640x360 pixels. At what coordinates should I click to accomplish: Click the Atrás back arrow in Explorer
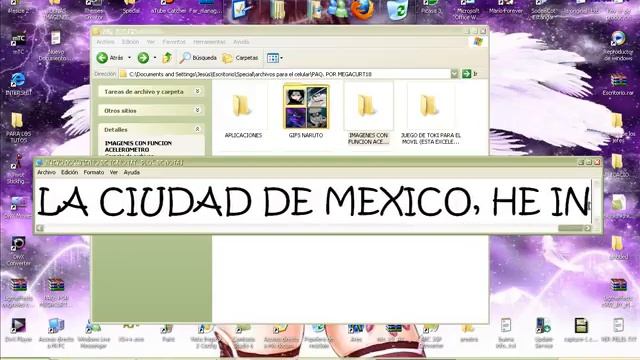coord(102,58)
